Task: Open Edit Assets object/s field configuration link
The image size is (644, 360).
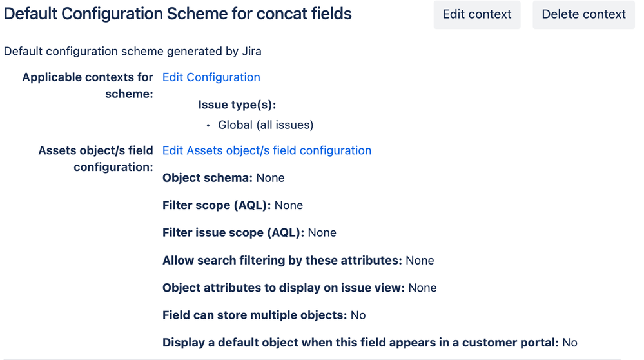Action: (266, 150)
